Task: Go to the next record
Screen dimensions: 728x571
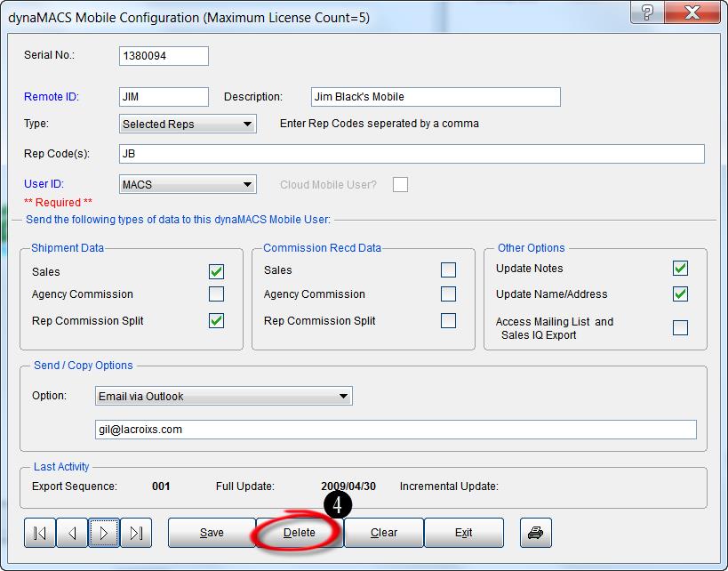Action: pyautogui.click(x=104, y=533)
